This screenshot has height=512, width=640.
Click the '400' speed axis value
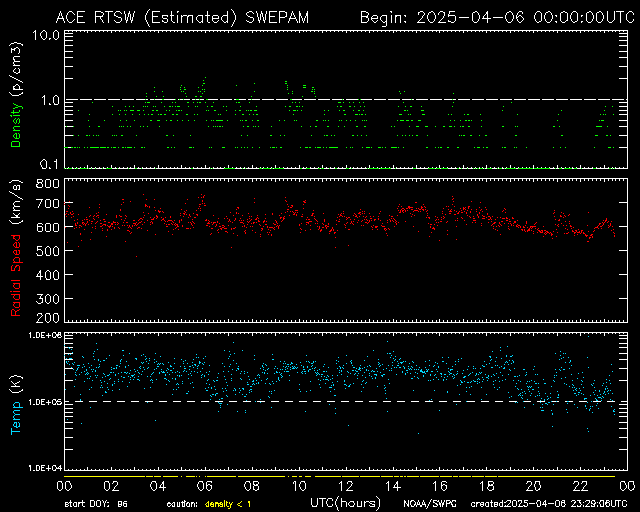[x=48, y=275]
